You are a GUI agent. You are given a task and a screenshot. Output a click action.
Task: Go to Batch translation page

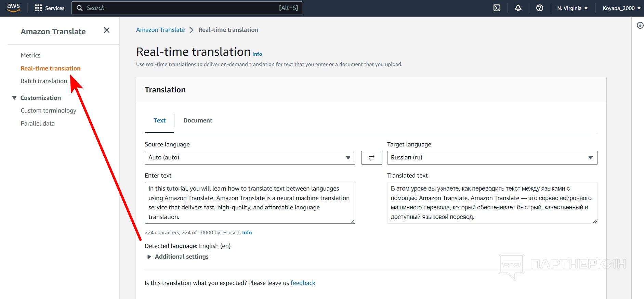[x=44, y=81]
